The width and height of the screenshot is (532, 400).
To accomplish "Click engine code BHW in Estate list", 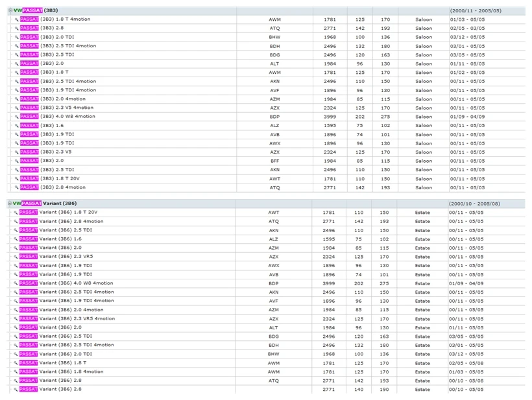I will pyautogui.click(x=274, y=354).
